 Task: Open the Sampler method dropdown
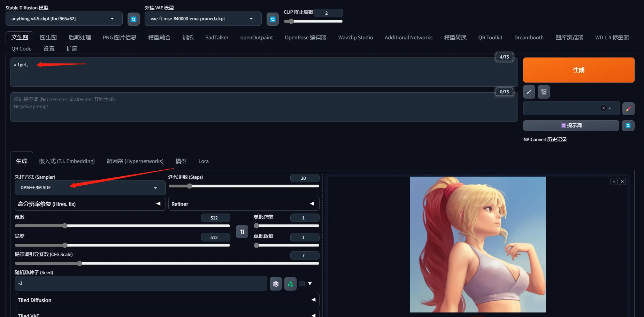click(90, 188)
